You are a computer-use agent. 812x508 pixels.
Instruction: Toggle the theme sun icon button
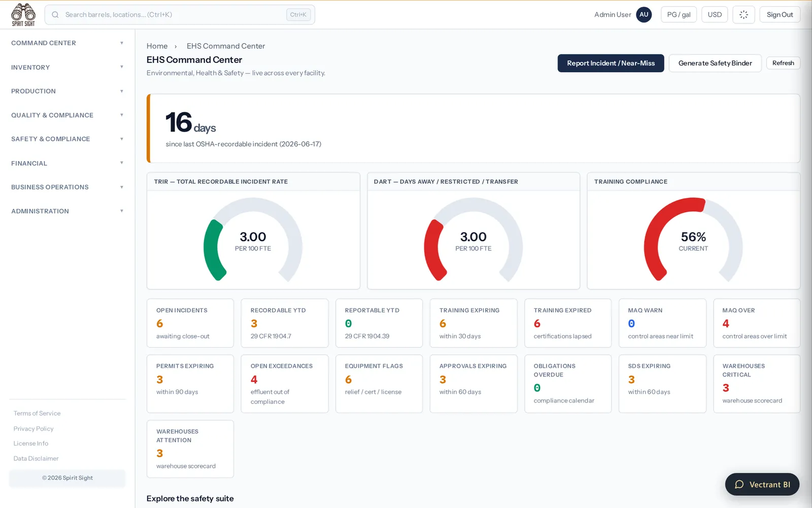coord(743,15)
